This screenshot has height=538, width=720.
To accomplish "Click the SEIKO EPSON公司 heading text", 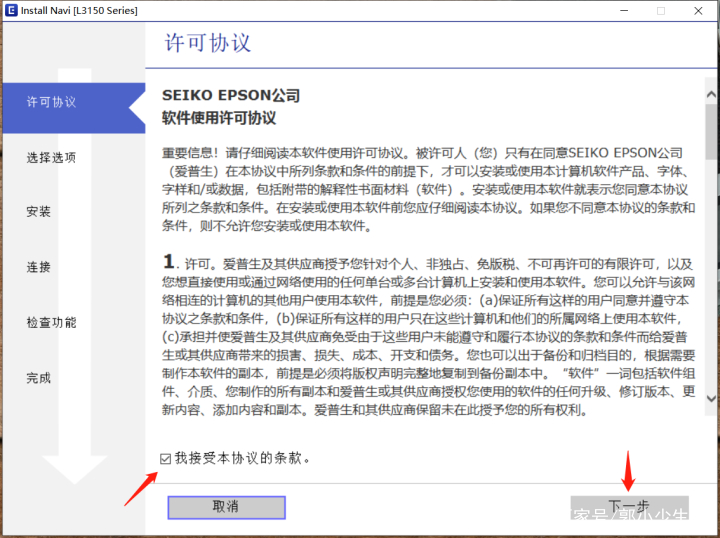I will pyautogui.click(x=231, y=95).
